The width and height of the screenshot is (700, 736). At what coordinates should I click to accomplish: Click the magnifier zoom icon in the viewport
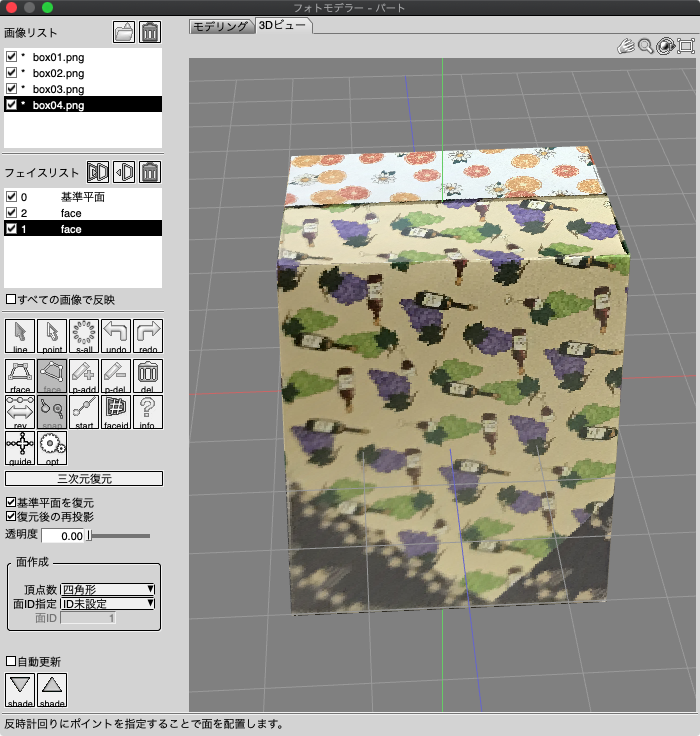[645, 45]
